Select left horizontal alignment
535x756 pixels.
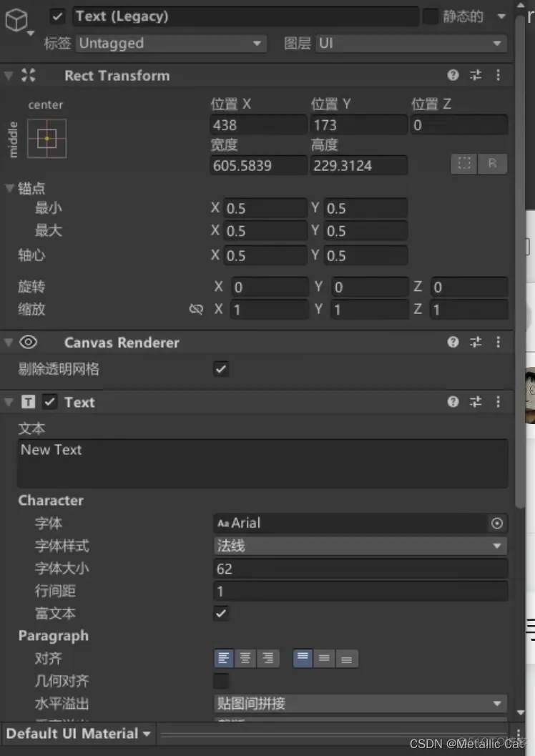point(224,658)
